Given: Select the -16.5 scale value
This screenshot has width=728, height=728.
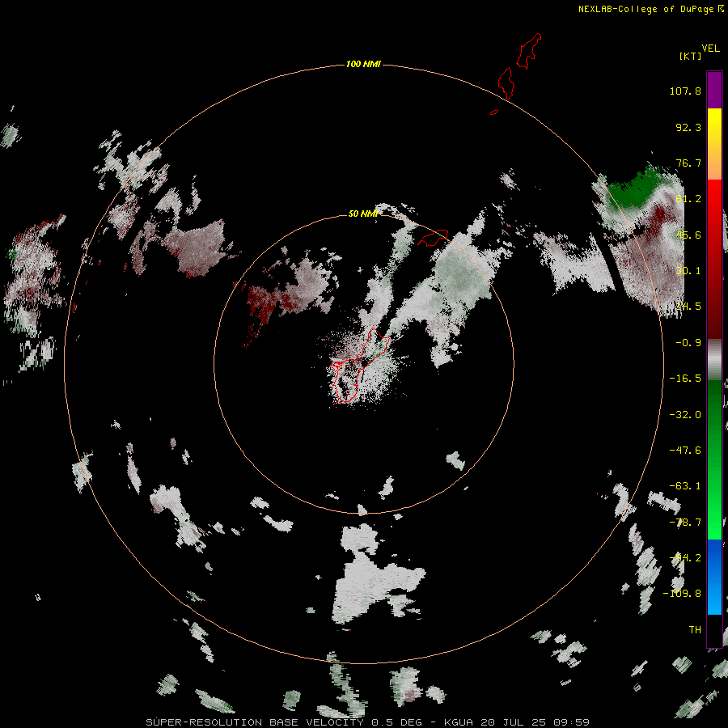Looking at the screenshot, I should (685, 379).
